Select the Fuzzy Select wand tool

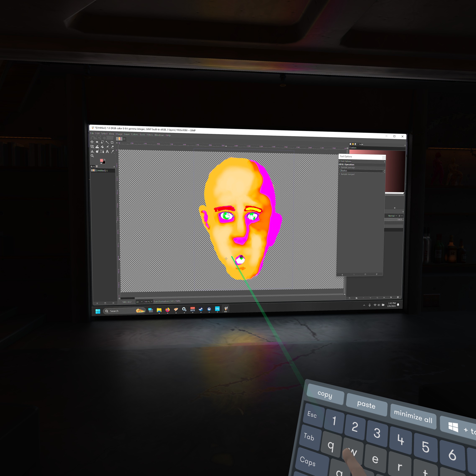(107, 143)
